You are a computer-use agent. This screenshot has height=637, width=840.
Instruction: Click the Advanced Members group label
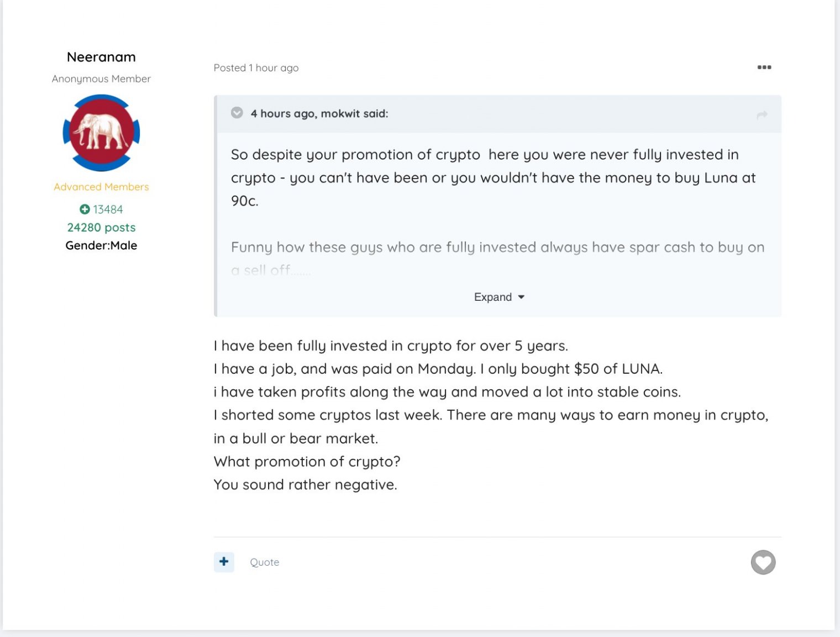pyautogui.click(x=101, y=187)
